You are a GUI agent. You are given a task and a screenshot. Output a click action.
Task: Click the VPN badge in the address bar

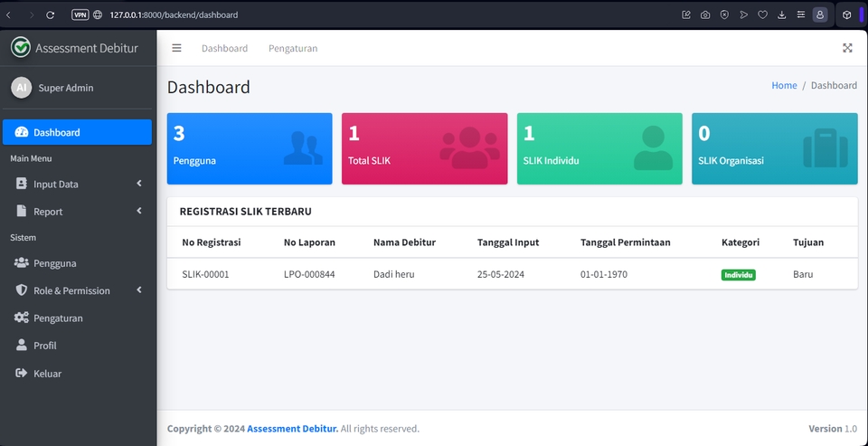[x=80, y=15]
